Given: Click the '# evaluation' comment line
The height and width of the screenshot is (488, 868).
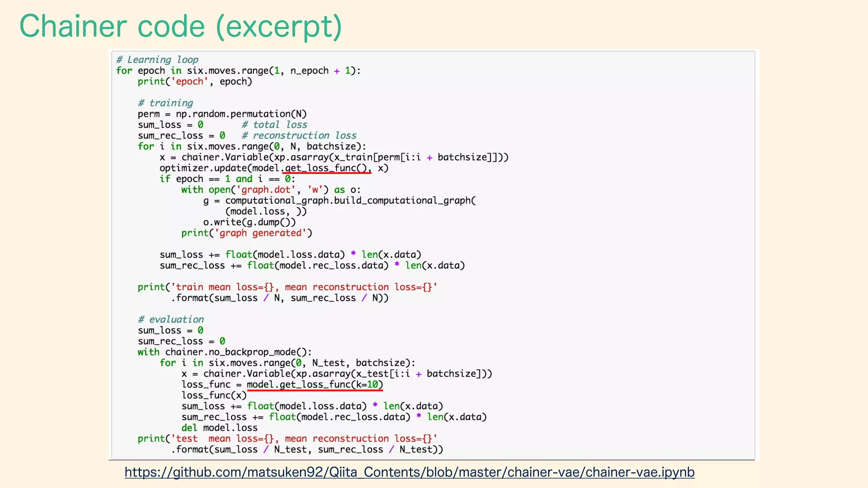Looking at the screenshot, I should (x=171, y=319).
